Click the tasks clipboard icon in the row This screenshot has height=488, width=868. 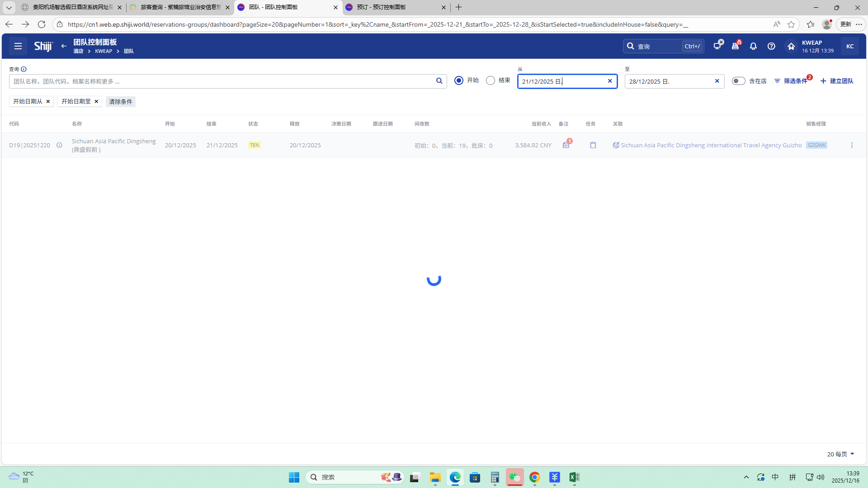click(x=593, y=145)
